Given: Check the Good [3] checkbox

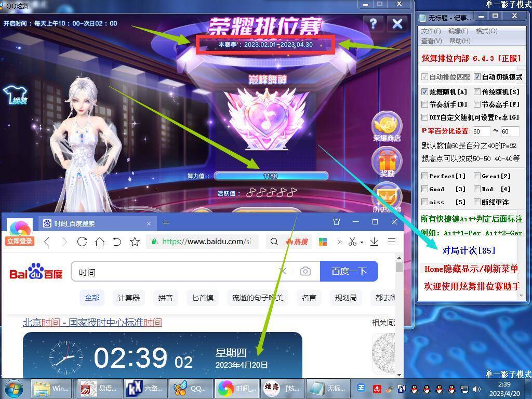Looking at the screenshot, I should (424, 189).
